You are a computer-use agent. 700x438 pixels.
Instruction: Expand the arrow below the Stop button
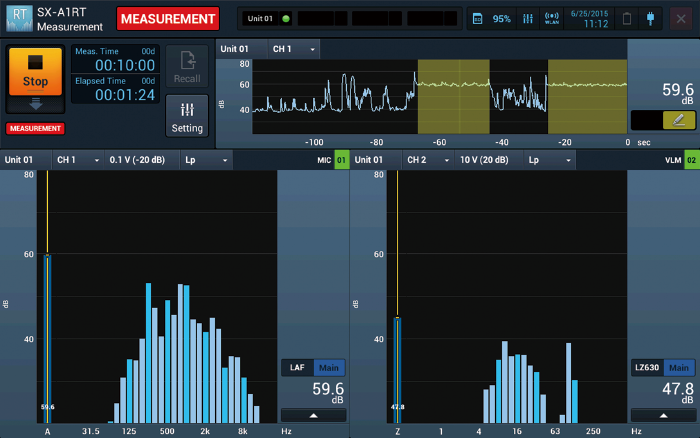pyautogui.click(x=35, y=104)
